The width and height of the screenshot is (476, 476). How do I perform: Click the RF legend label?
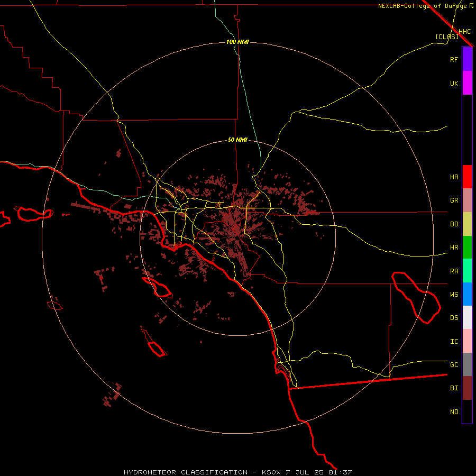454,59
